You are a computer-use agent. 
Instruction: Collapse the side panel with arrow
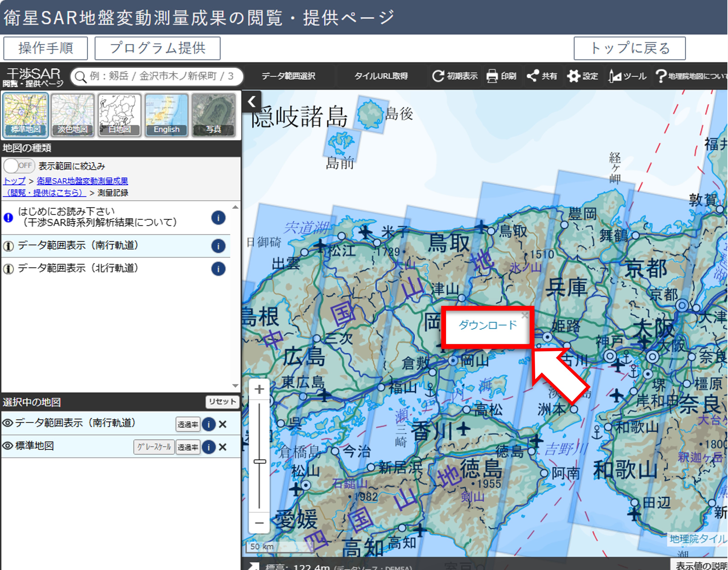coord(252,101)
